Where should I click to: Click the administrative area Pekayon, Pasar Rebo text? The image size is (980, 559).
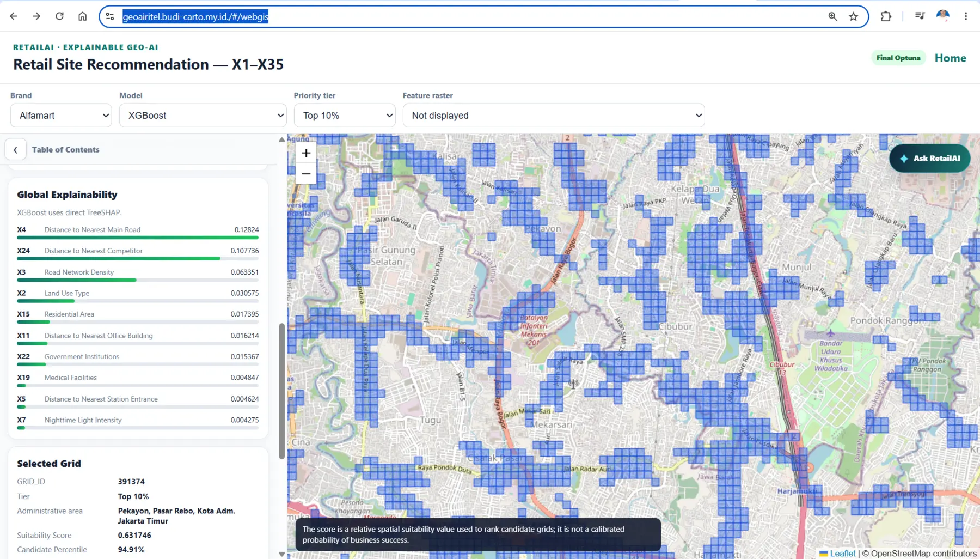point(176,516)
